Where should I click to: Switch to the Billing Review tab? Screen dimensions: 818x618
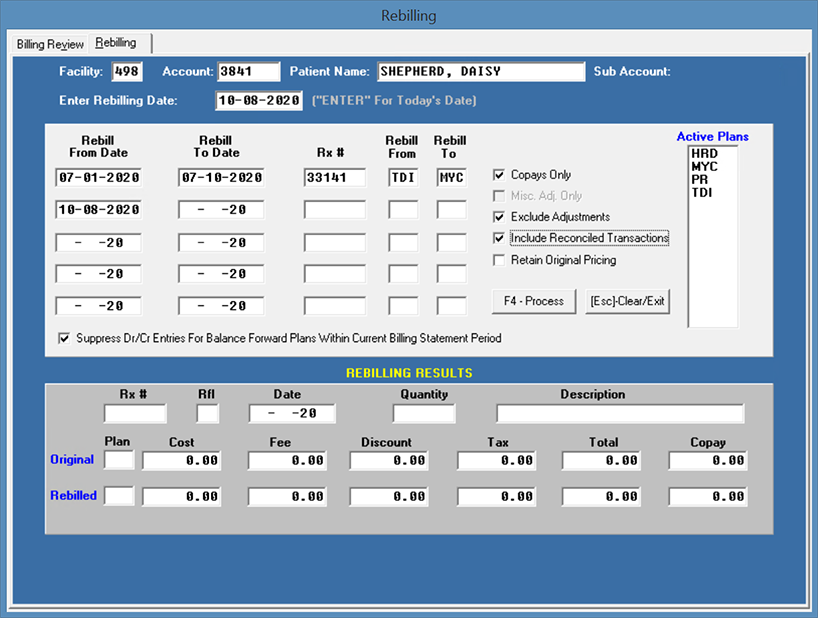[x=50, y=44]
